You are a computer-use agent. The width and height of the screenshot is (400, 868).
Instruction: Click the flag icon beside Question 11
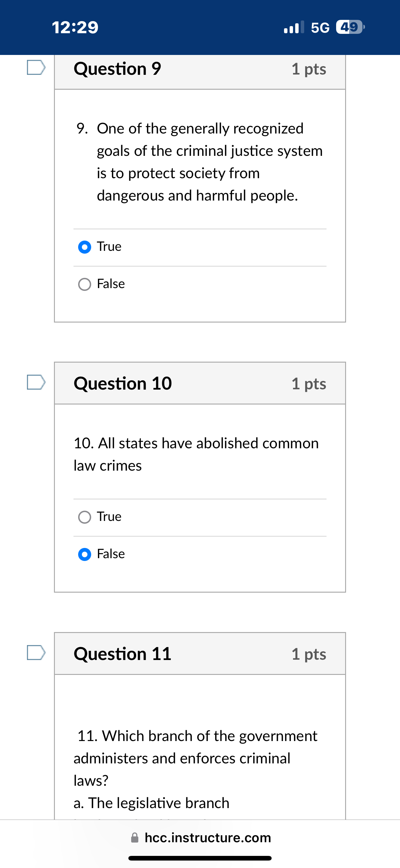(x=35, y=653)
